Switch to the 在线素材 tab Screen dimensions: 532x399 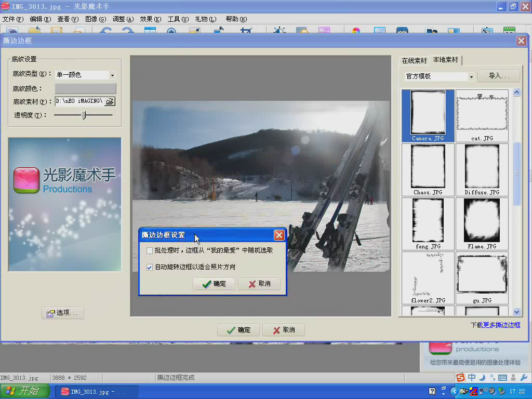pyautogui.click(x=414, y=61)
